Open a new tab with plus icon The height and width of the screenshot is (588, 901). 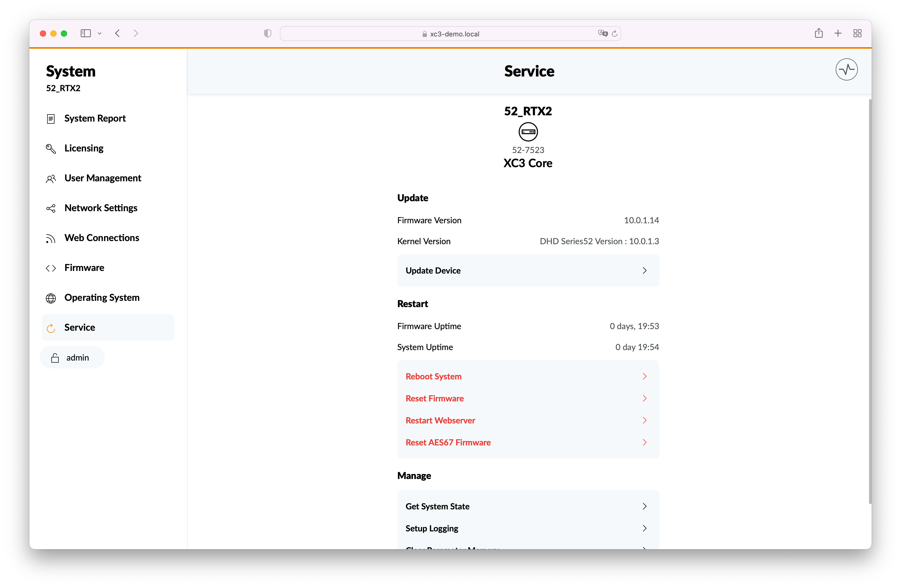point(838,33)
